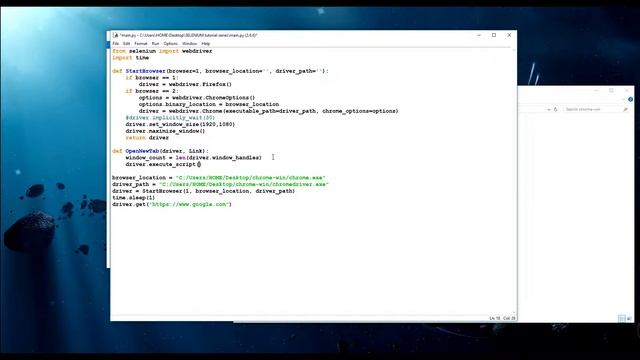640x360 pixels.
Task: Click the commented '#driver.implicitly_wait' line
Action: pos(170,118)
